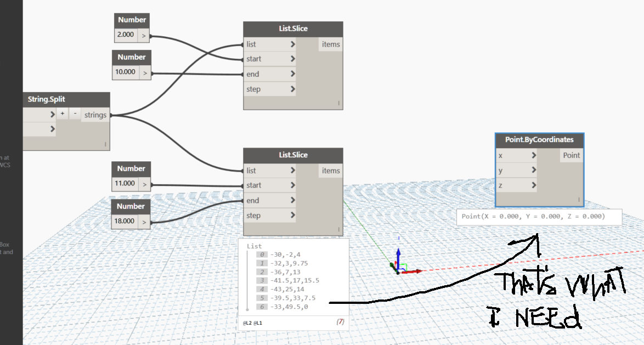Click the bottom List.Slice items output

pos(331,171)
